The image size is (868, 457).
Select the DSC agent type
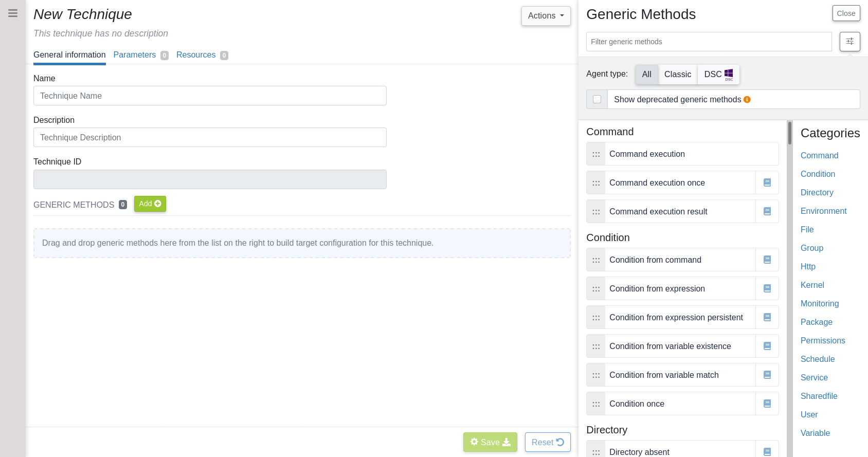pyautogui.click(x=718, y=75)
